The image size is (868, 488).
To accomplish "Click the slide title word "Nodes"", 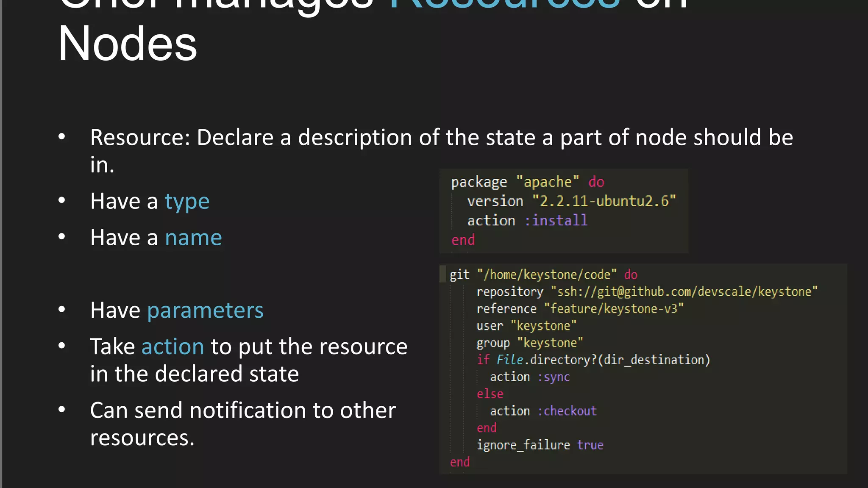I will pos(128,44).
